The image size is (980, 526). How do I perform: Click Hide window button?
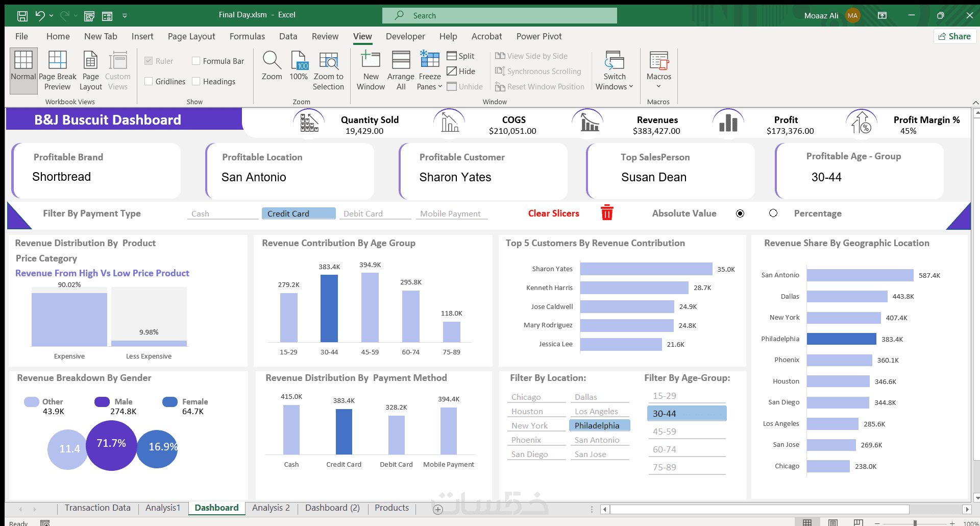click(461, 71)
